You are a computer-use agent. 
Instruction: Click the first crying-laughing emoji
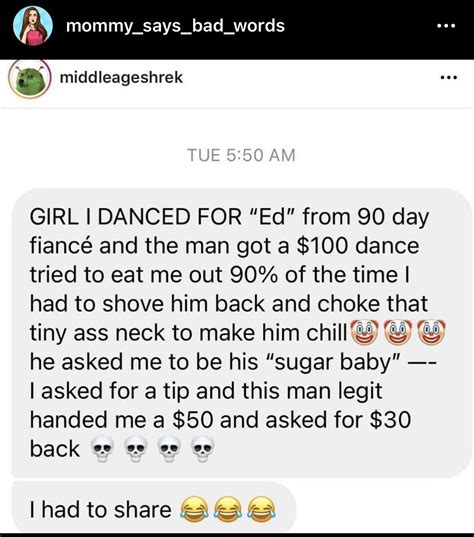point(194,510)
